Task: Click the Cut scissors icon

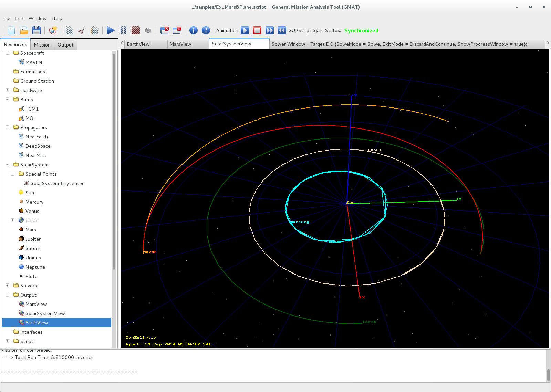Action: 82,30
